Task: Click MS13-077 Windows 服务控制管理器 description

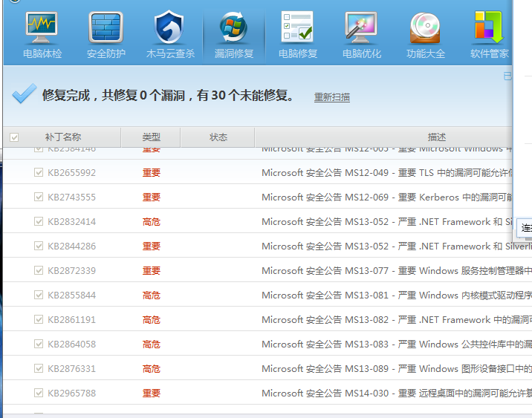Action: 397,270
